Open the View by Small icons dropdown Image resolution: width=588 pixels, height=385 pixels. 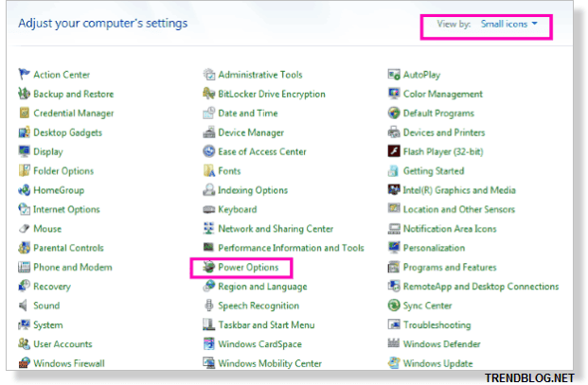[508, 24]
